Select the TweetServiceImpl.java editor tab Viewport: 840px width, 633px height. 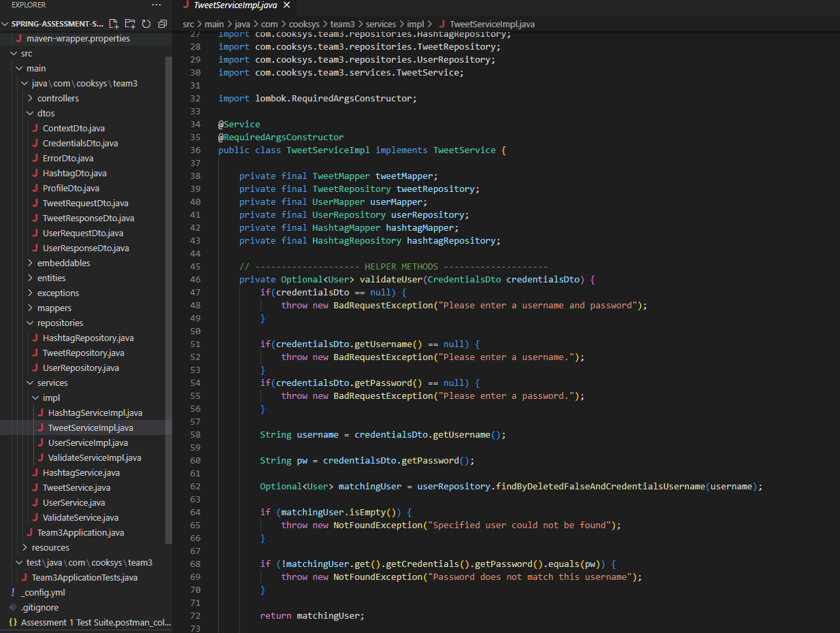tap(234, 5)
